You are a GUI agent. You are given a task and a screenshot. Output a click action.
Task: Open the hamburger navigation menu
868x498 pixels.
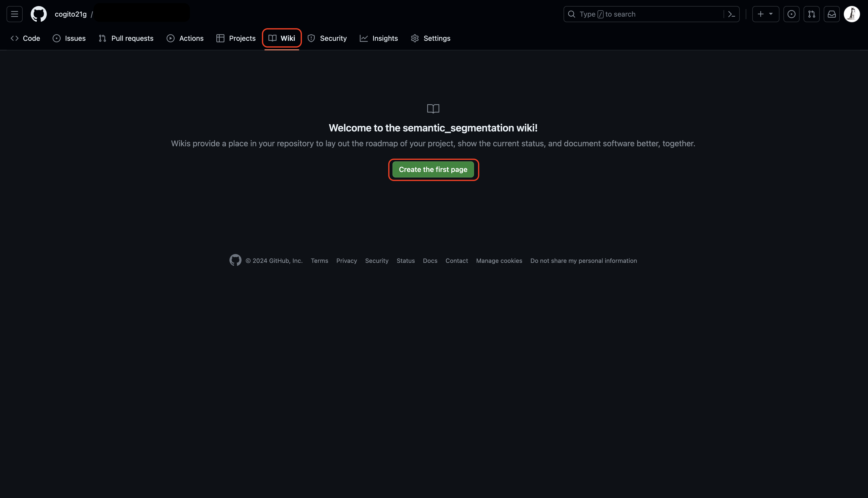click(14, 14)
